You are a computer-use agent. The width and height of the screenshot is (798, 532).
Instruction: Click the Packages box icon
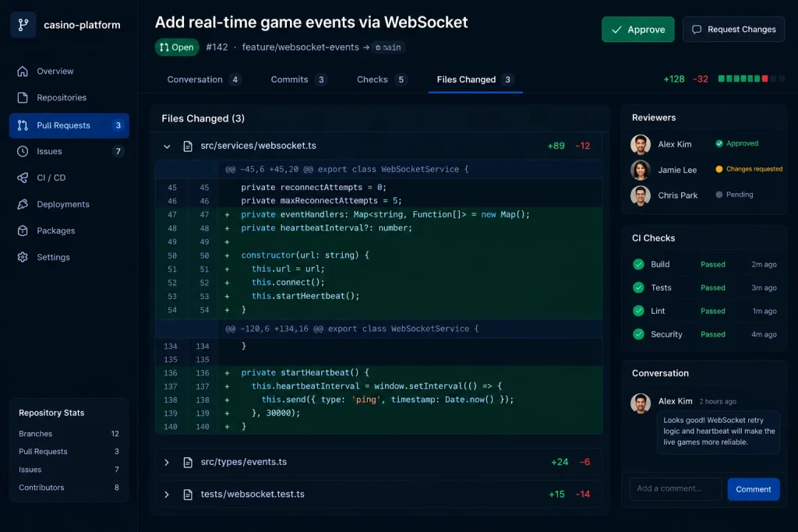(x=23, y=231)
